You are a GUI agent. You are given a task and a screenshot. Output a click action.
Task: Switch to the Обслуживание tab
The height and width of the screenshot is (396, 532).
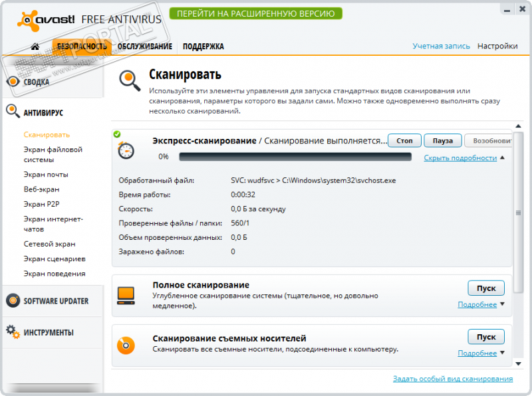coord(145,47)
